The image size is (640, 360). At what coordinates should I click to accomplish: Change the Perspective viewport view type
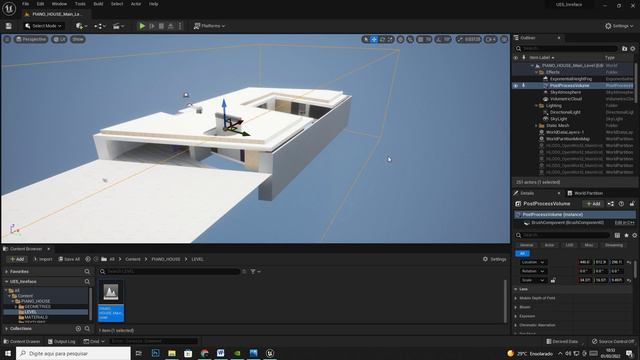coord(31,39)
